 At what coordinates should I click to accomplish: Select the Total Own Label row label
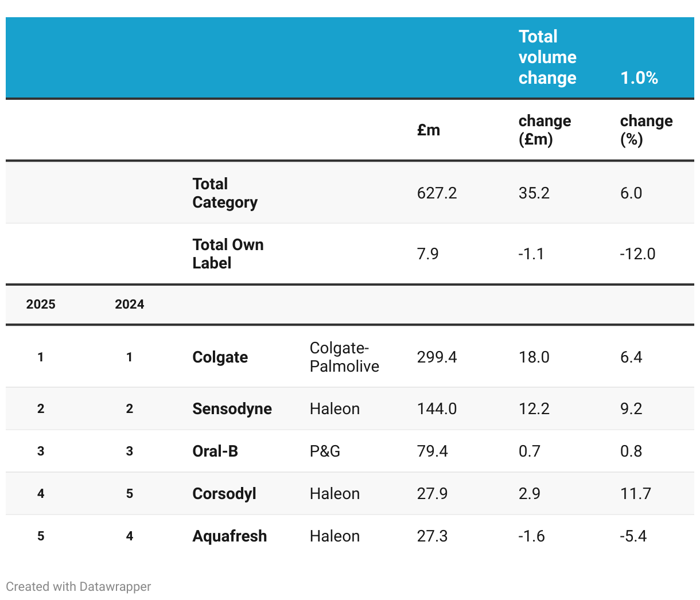click(228, 254)
